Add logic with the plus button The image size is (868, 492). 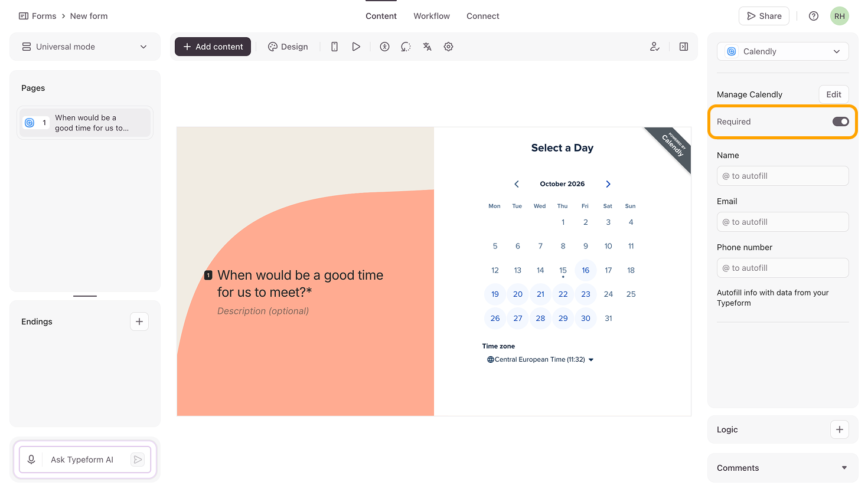[x=840, y=429]
